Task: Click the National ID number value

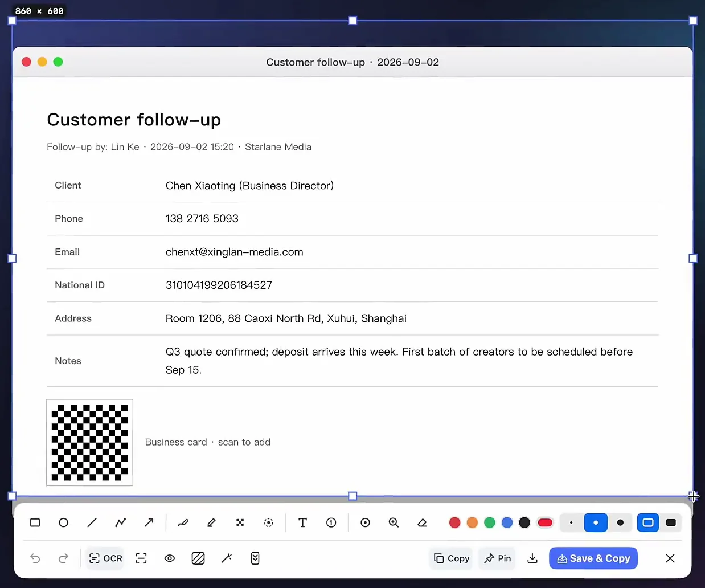Action: pyautogui.click(x=219, y=285)
